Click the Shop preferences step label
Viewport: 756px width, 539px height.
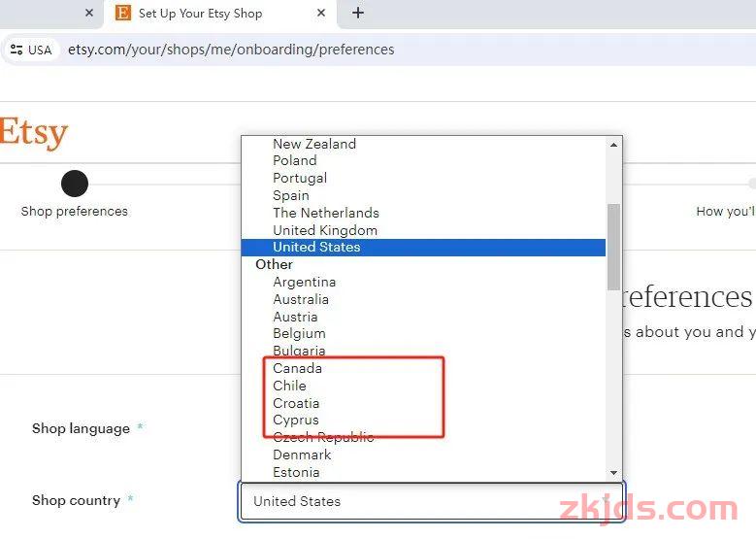(x=75, y=212)
